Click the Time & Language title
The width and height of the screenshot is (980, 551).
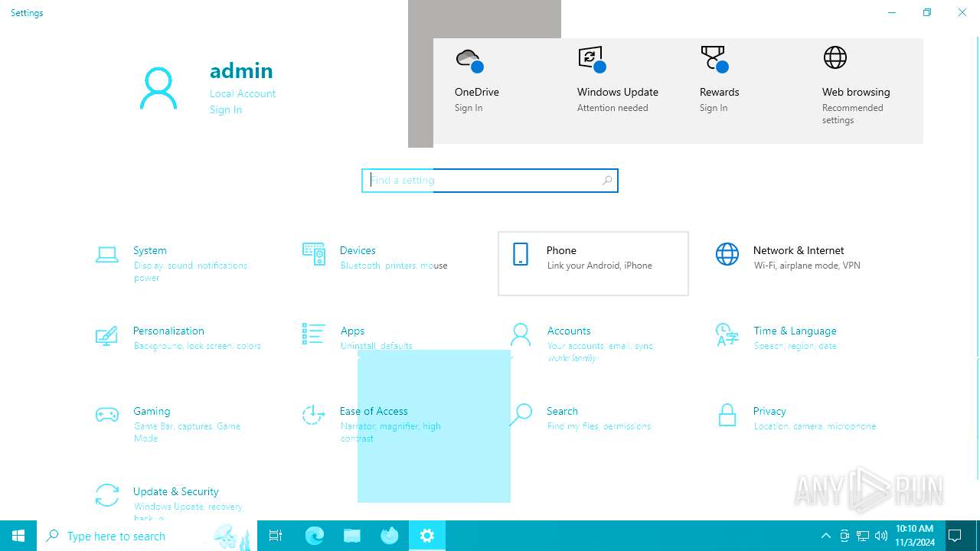pyautogui.click(x=795, y=331)
